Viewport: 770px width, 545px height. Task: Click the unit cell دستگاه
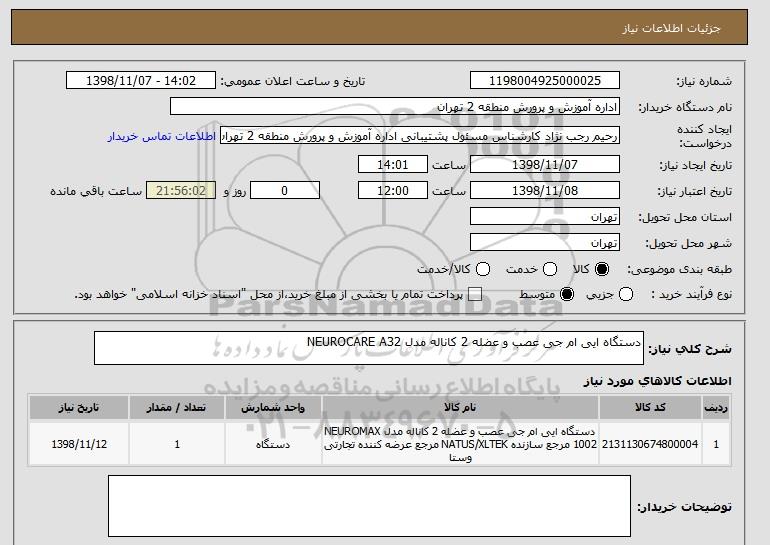tap(273, 444)
